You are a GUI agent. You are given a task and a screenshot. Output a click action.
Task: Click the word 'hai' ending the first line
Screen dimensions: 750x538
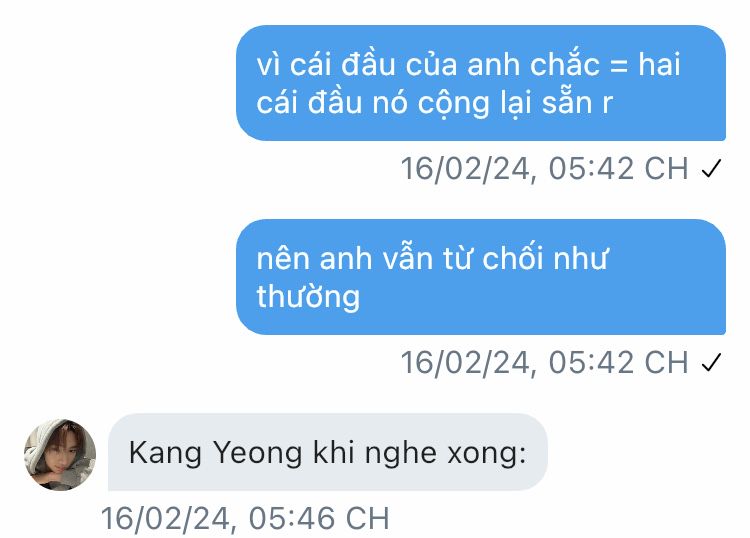click(x=659, y=64)
